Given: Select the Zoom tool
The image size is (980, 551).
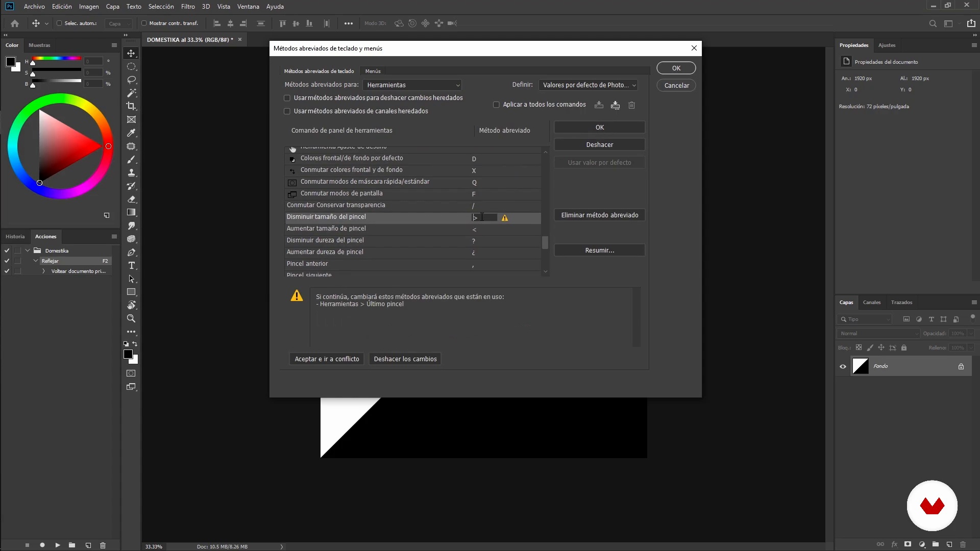Looking at the screenshot, I should [x=131, y=318].
